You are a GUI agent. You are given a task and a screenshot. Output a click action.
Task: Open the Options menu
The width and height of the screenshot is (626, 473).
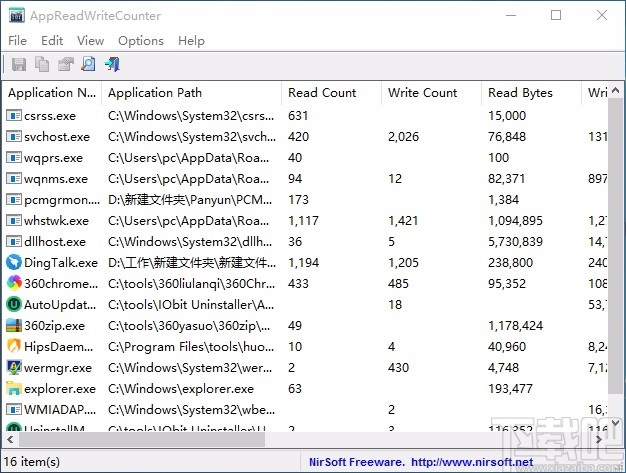[x=141, y=41]
